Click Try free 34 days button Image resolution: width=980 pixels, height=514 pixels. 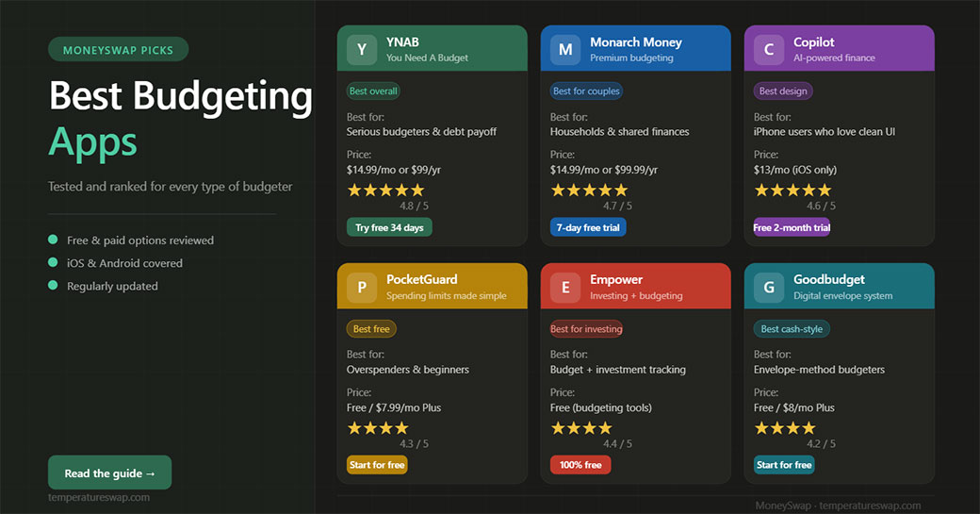point(389,227)
